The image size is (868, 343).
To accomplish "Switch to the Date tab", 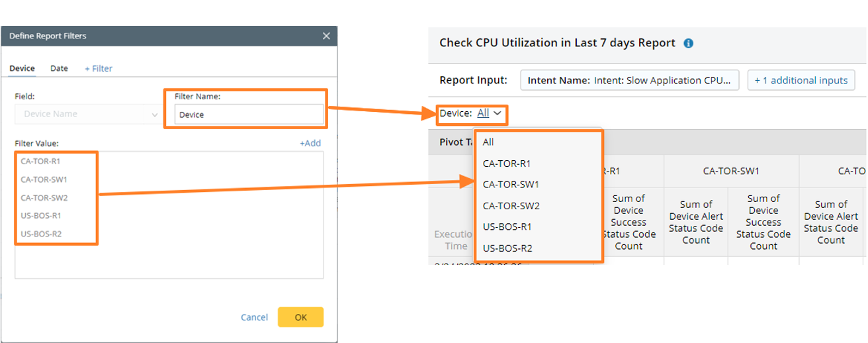I will click(59, 68).
